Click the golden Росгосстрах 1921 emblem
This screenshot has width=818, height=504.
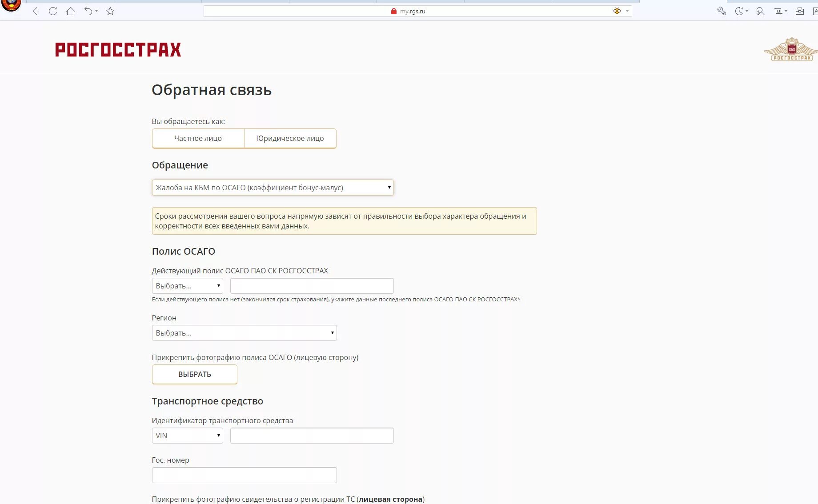point(791,49)
